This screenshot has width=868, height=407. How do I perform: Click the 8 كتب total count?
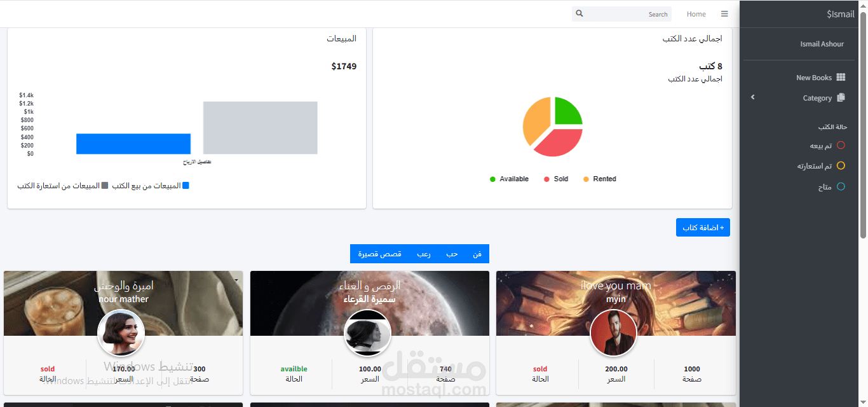[x=710, y=66]
